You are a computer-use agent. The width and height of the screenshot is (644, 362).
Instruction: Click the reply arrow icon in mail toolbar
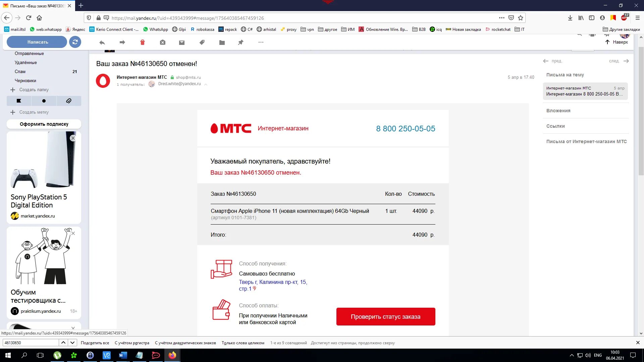click(102, 42)
